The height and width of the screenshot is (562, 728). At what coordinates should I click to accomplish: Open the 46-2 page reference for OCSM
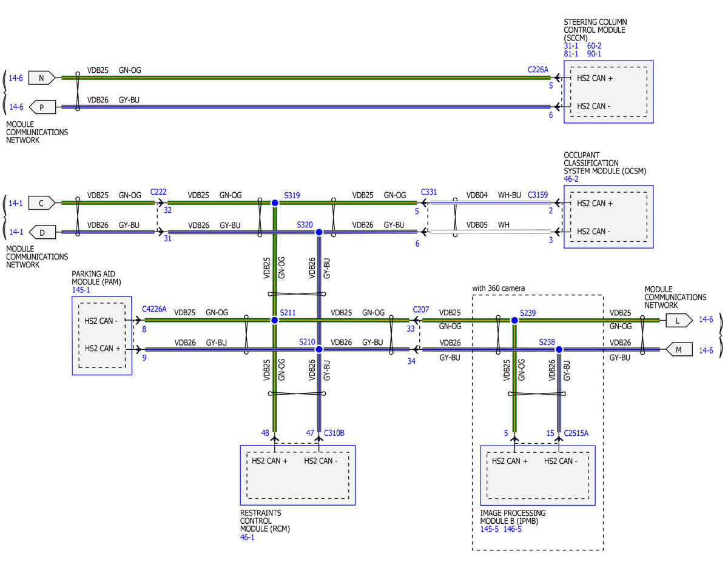pos(571,179)
